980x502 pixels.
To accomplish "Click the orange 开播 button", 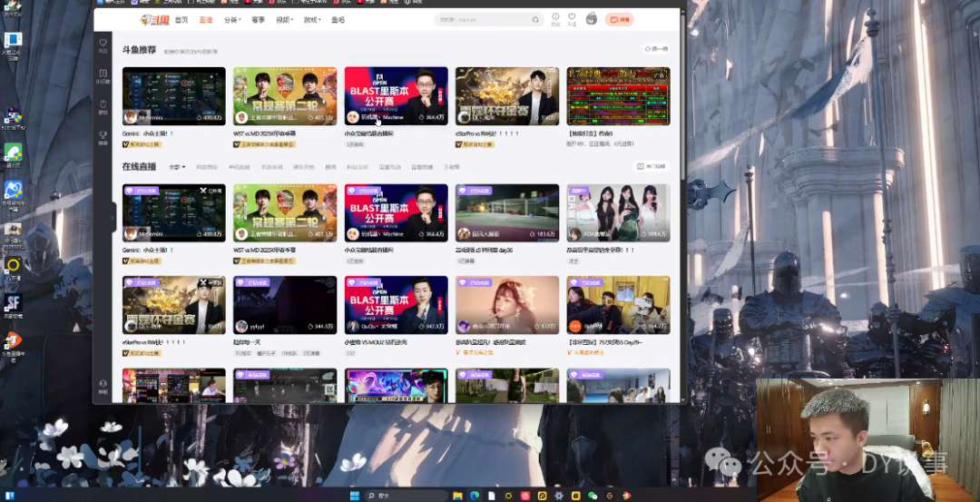I will tap(620, 20).
